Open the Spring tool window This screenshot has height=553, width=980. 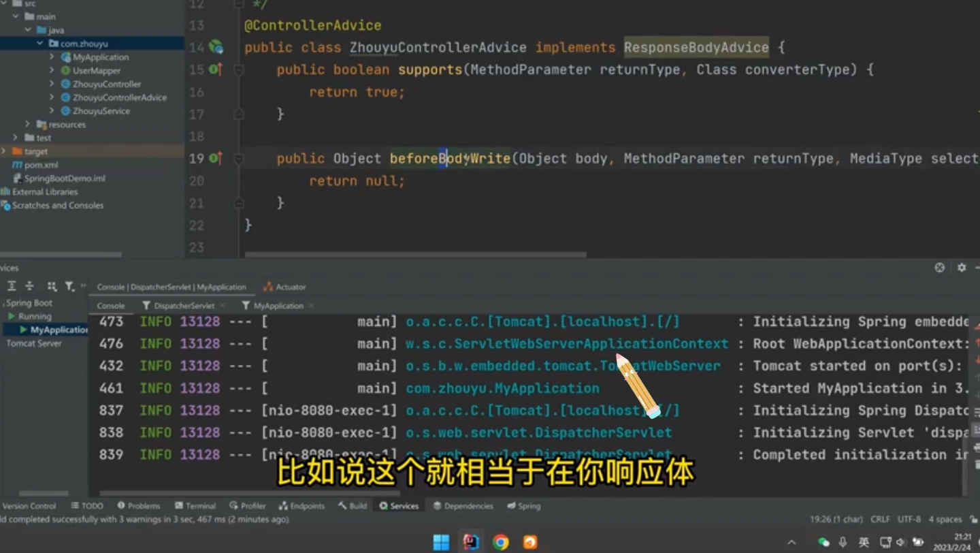tap(524, 506)
